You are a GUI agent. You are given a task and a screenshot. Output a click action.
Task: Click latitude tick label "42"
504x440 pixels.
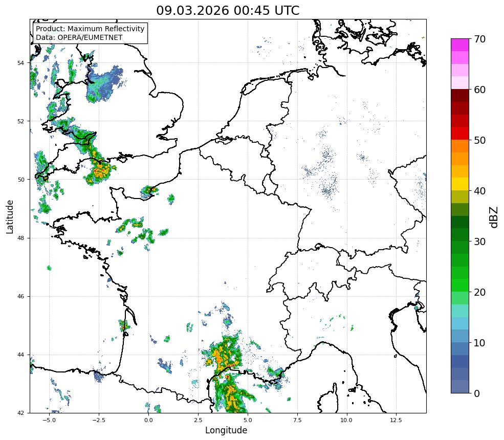[20, 413]
